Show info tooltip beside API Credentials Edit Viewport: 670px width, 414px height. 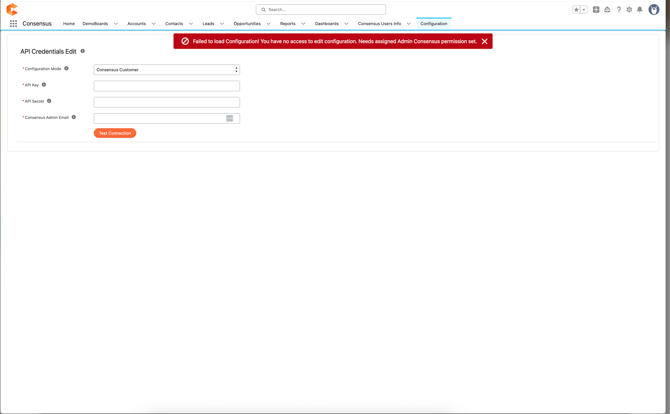(x=83, y=51)
